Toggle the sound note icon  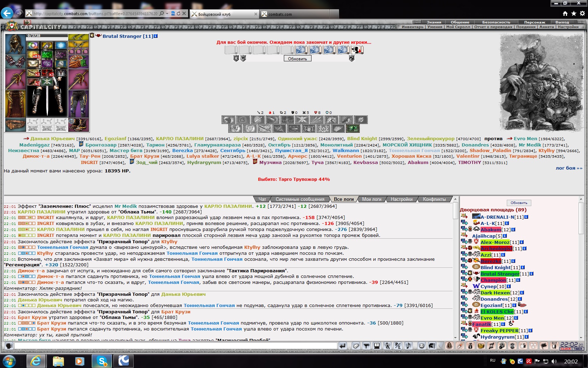click(408, 346)
